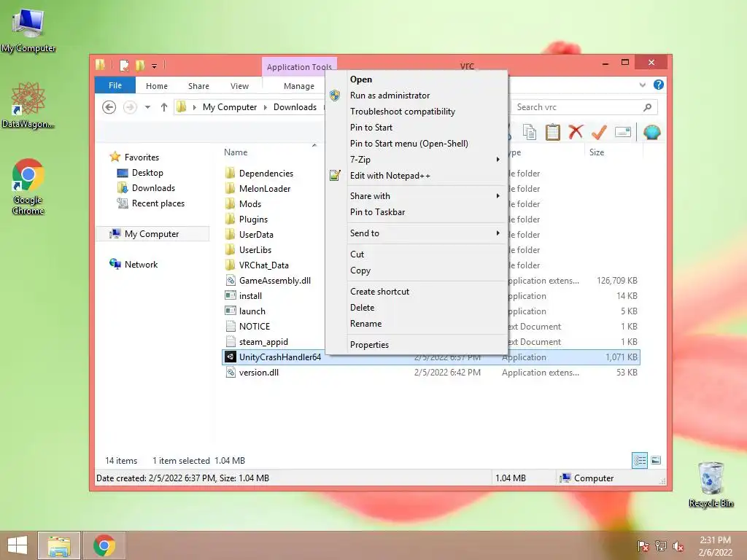Open the File ribbon tab
The width and height of the screenshot is (747, 560).
coord(115,85)
